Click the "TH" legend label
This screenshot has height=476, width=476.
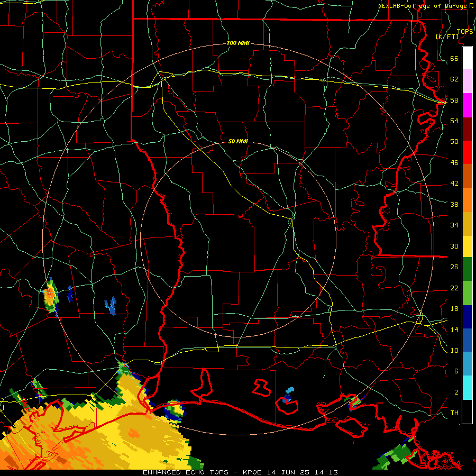coord(454,413)
